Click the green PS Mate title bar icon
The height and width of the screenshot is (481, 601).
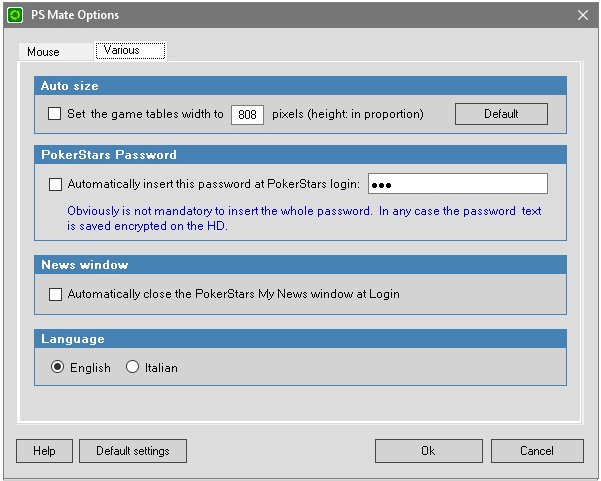click(x=14, y=15)
